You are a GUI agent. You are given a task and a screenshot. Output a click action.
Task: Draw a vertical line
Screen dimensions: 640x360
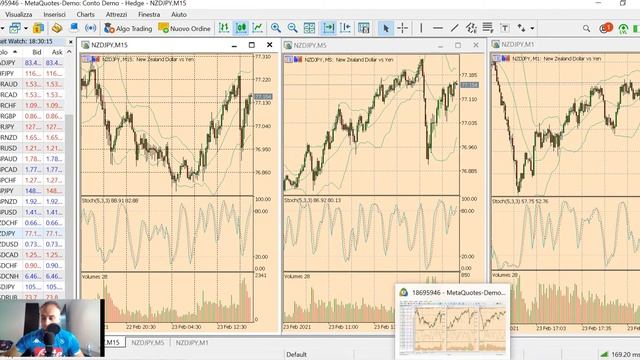coord(421,28)
